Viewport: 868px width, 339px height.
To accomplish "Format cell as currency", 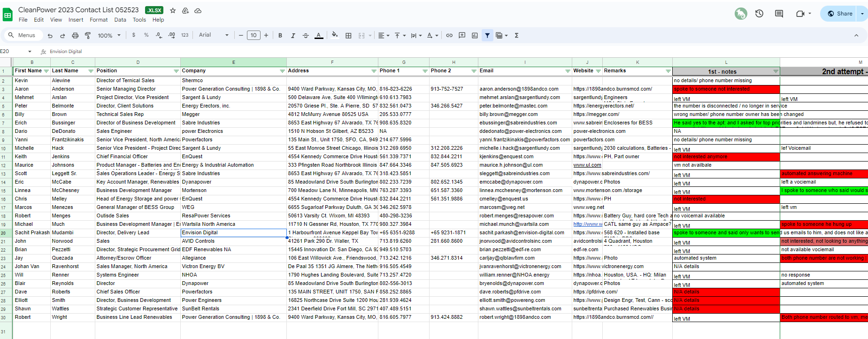I will pyautogui.click(x=134, y=35).
